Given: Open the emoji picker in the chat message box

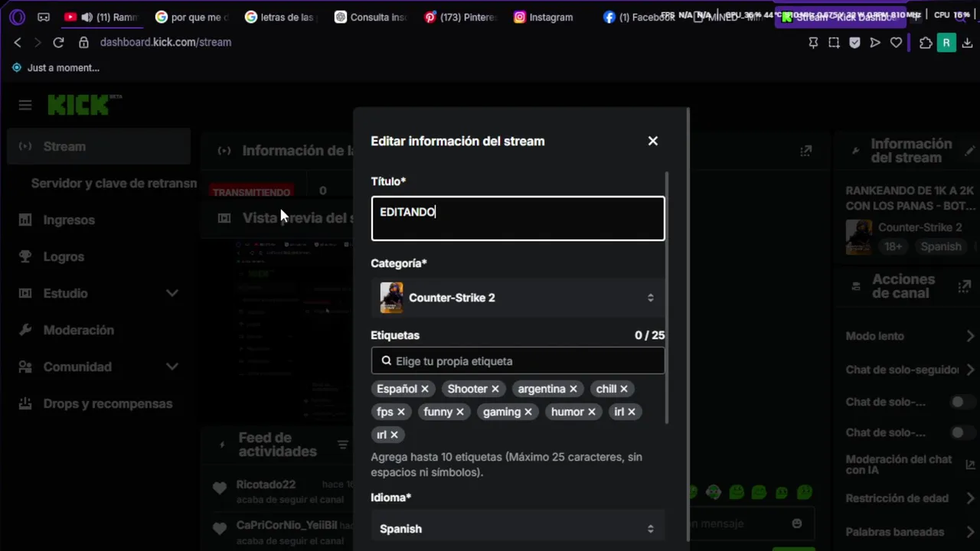Looking at the screenshot, I should coord(797,523).
